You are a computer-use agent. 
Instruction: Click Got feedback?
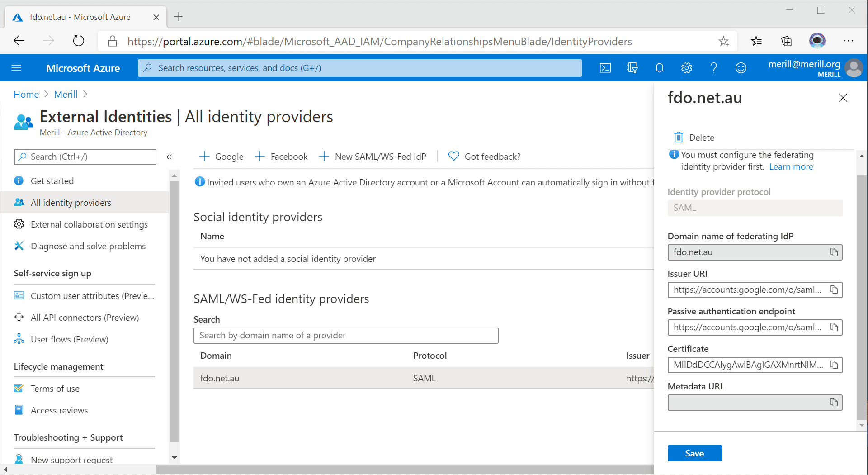point(484,157)
